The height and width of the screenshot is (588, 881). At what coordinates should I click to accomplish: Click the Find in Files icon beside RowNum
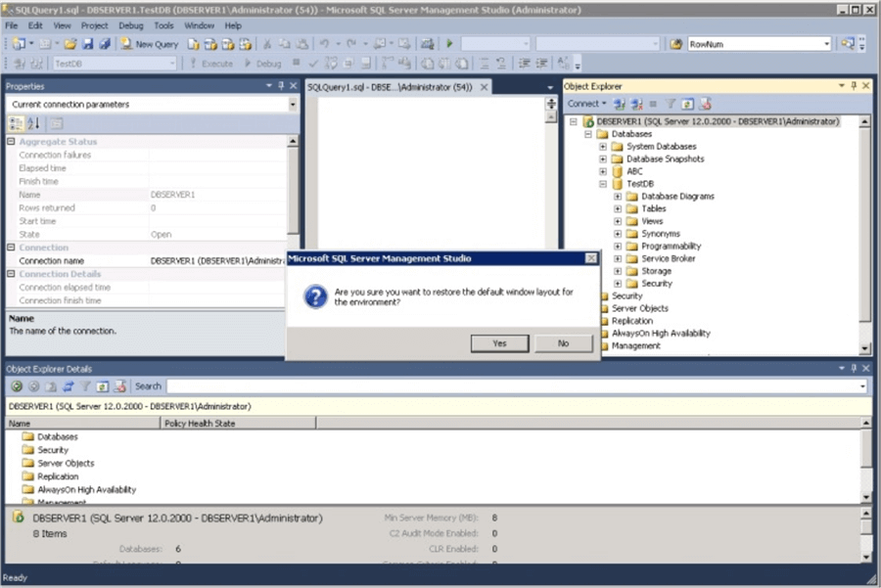point(675,44)
